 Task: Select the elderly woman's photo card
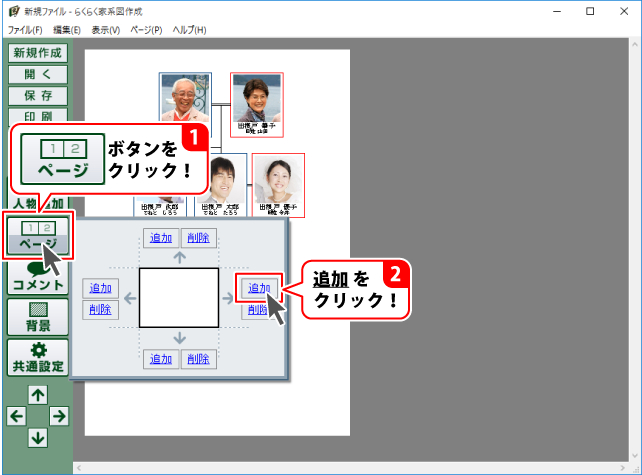257,105
